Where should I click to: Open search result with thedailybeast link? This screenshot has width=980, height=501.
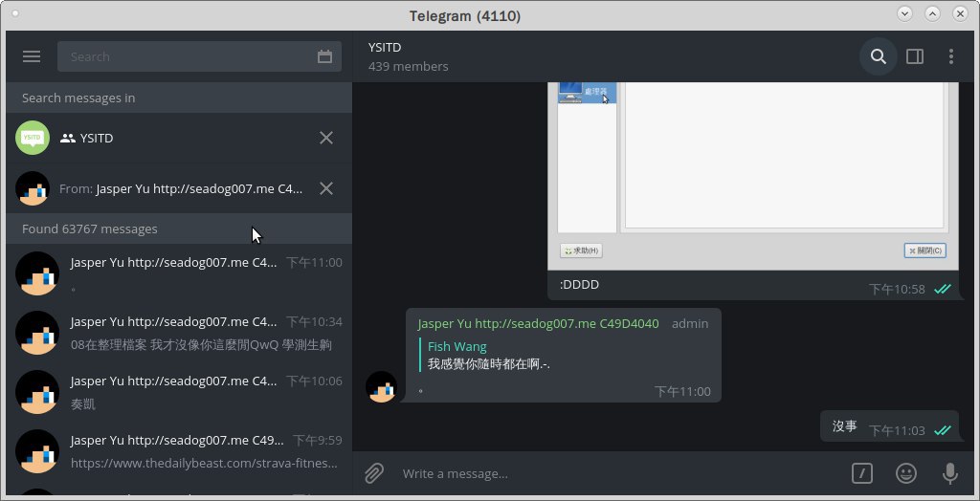click(179, 451)
